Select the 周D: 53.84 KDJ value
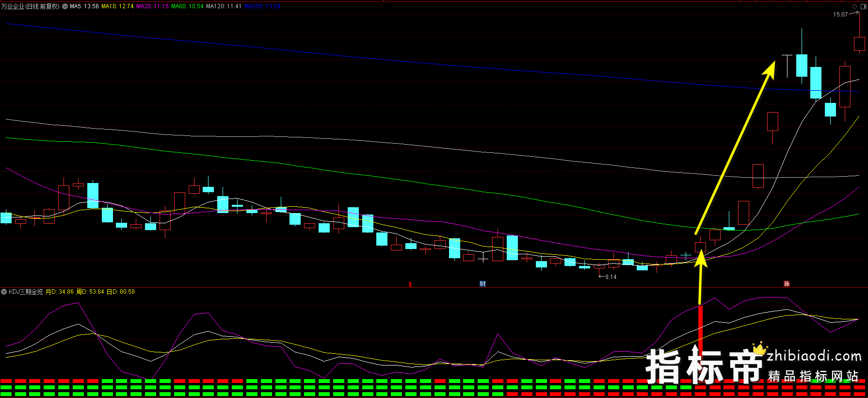 90,292
